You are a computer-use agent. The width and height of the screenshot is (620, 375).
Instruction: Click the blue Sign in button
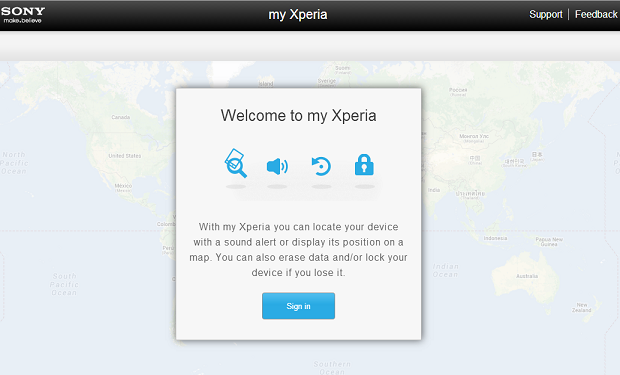click(298, 306)
